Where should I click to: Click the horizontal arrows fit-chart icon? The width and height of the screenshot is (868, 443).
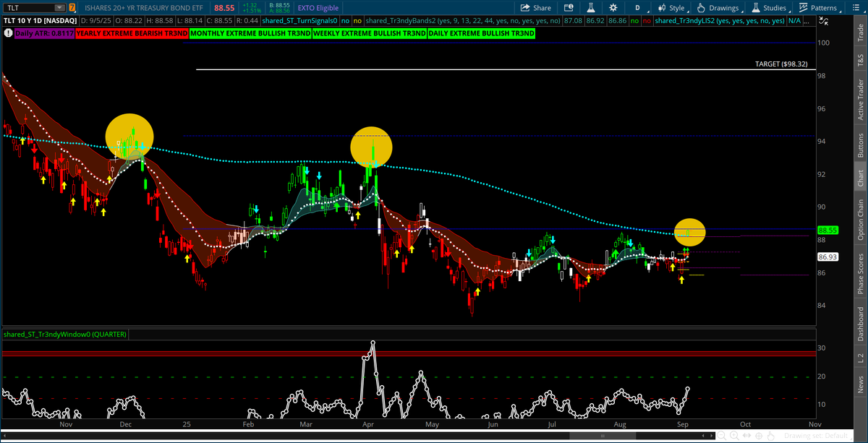pos(746,435)
